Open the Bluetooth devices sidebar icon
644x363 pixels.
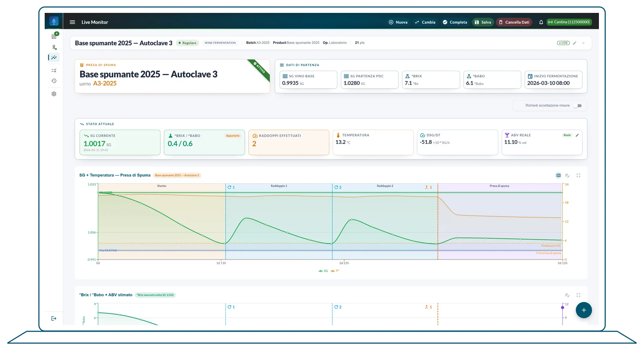click(x=54, y=47)
